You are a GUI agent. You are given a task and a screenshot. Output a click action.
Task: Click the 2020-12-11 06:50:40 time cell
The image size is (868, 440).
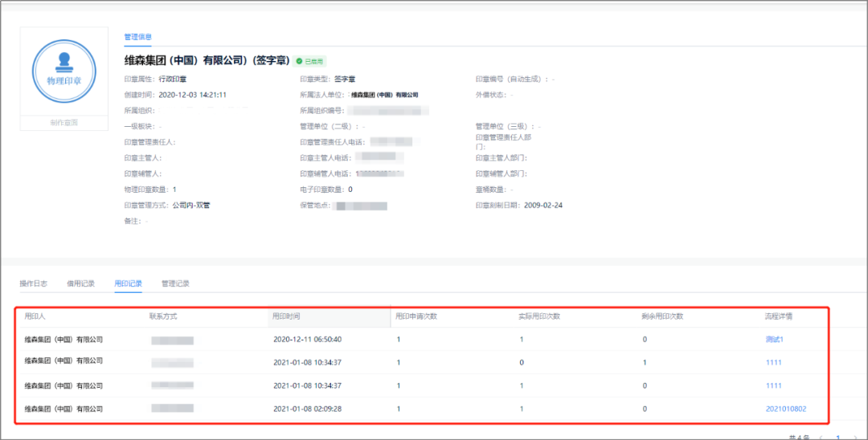coord(307,340)
